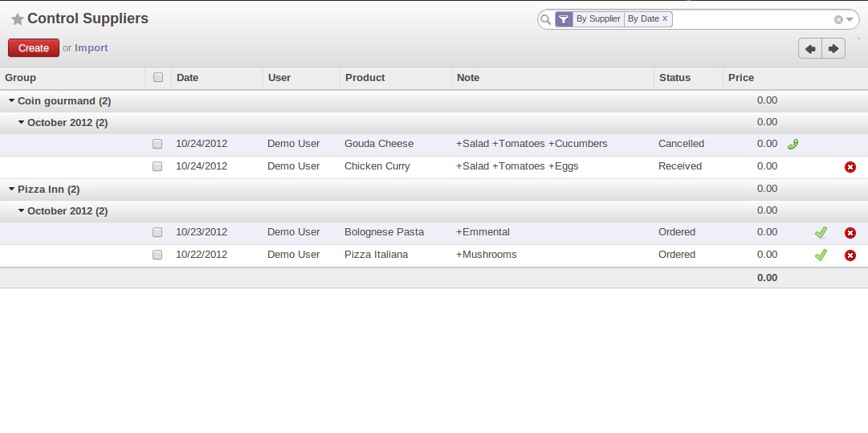This screenshot has width=868, height=433.
Task: Click the favorite star beside Control Suppliers
Action: point(17,19)
